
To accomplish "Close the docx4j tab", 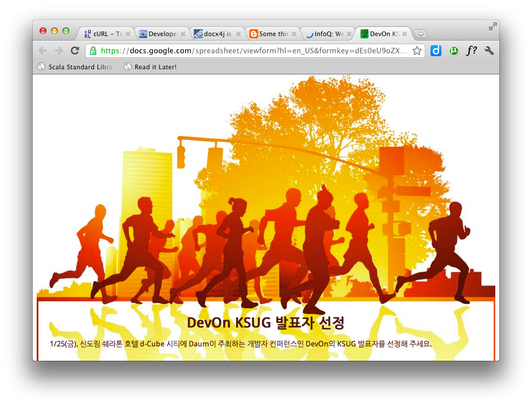I will (238, 34).
